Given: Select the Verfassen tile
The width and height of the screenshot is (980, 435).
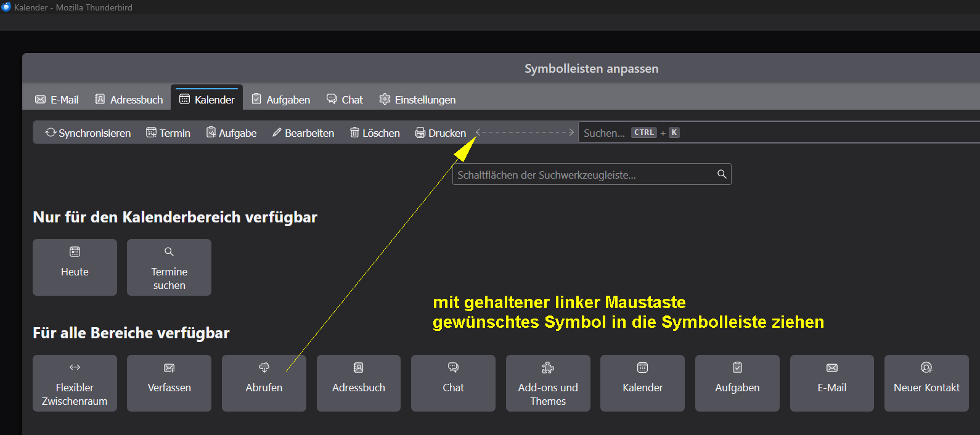Looking at the screenshot, I should pyautogui.click(x=169, y=383).
